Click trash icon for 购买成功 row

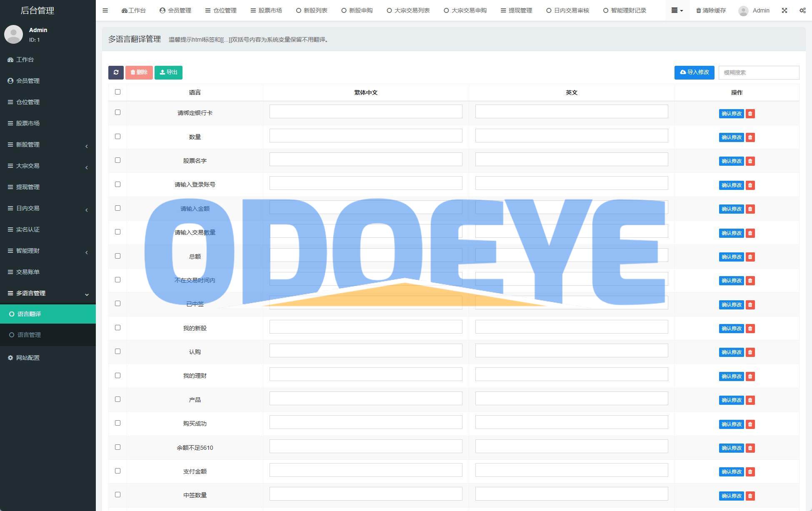(750, 424)
